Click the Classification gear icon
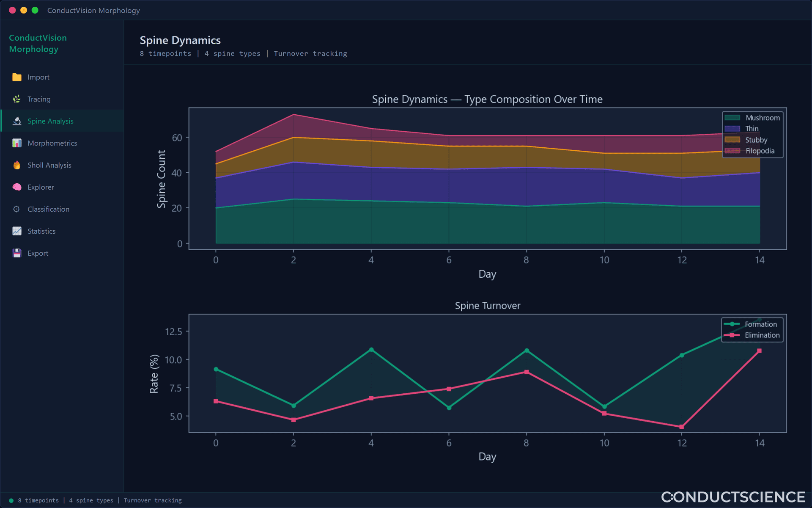This screenshot has width=812, height=508. [17, 209]
